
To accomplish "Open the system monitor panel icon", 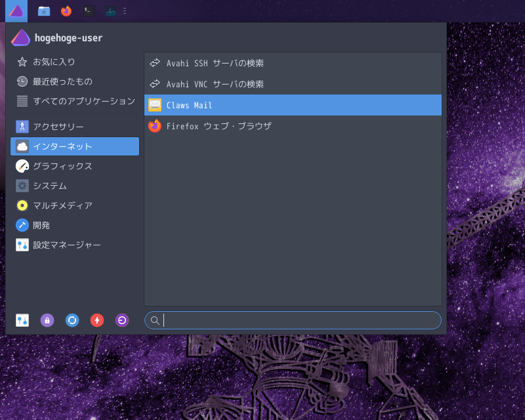I will 111,11.
